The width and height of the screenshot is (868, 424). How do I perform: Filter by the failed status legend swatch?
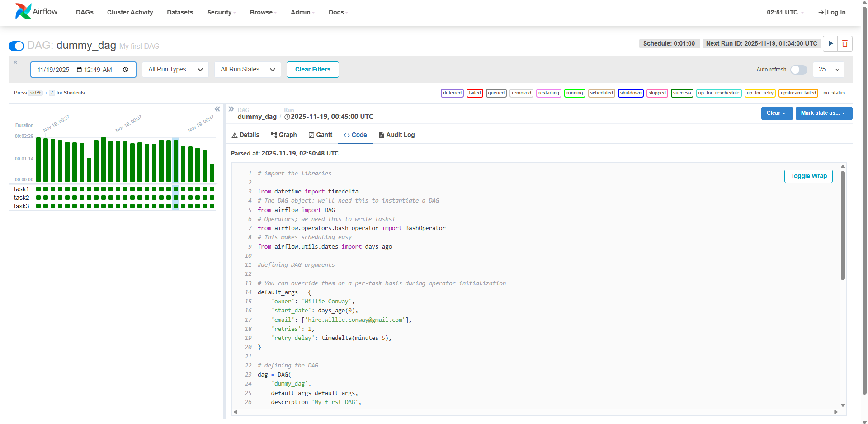click(x=475, y=93)
